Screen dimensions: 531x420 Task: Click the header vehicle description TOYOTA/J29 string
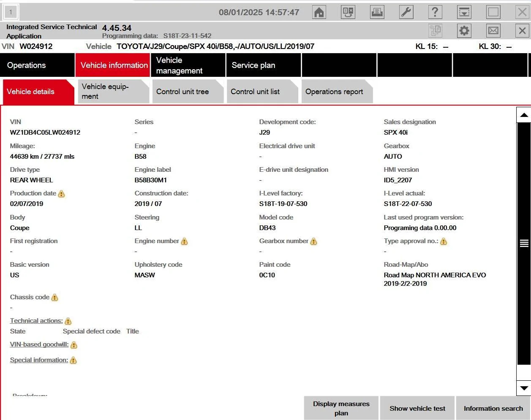[215, 46]
